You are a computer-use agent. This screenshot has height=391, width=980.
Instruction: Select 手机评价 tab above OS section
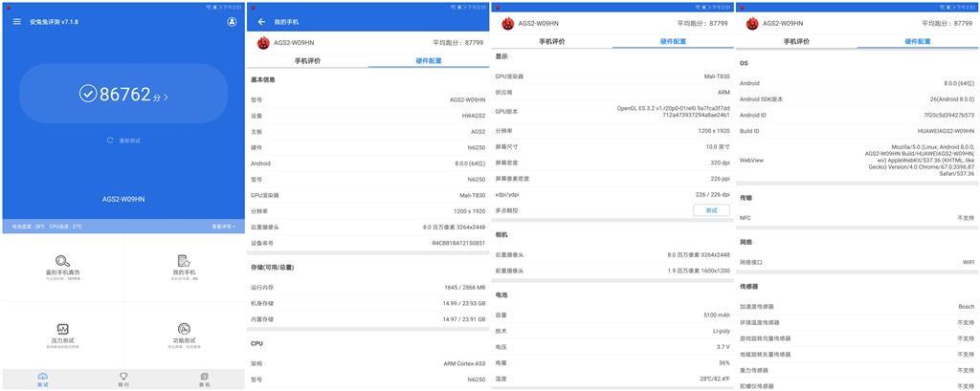pyautogui.click(x=796, y=41)
